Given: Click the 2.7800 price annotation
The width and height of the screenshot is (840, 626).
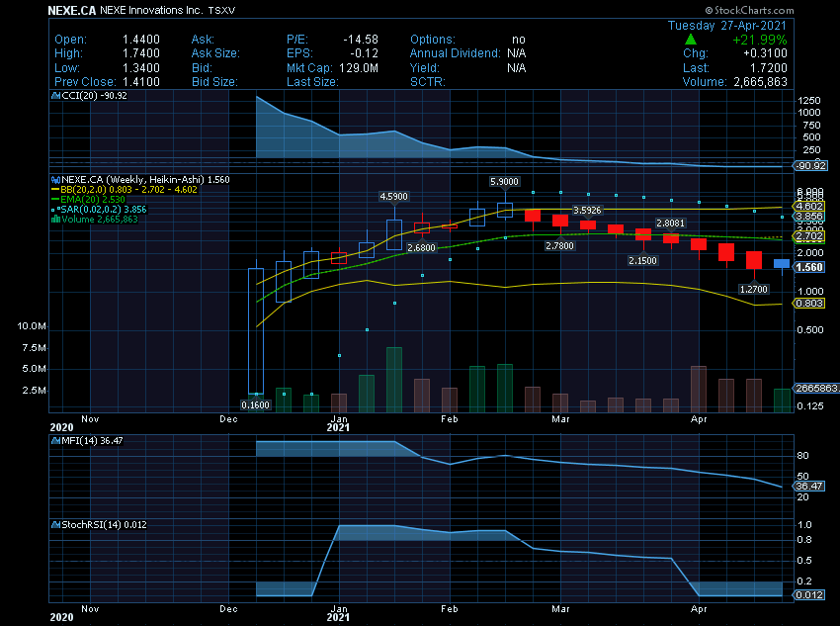Looking at the screenshot, I should click(x=559, y=246).
